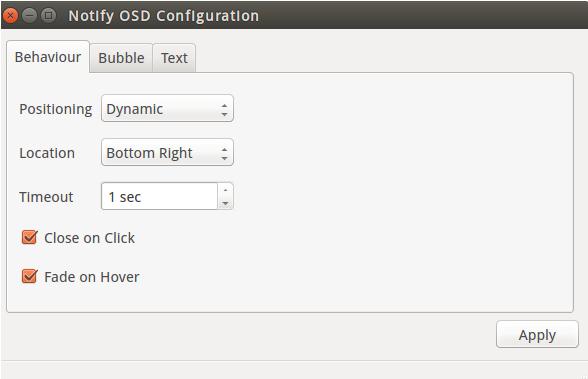Decrease Timeout with the down arrow
The width and height of the screenshot is (588, 379).
tap(225, 203)
